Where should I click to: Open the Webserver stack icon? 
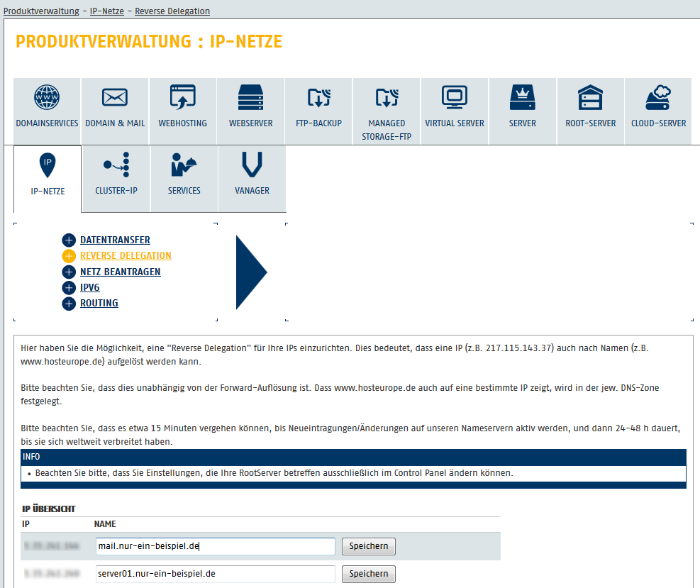[x=251, y=97]
